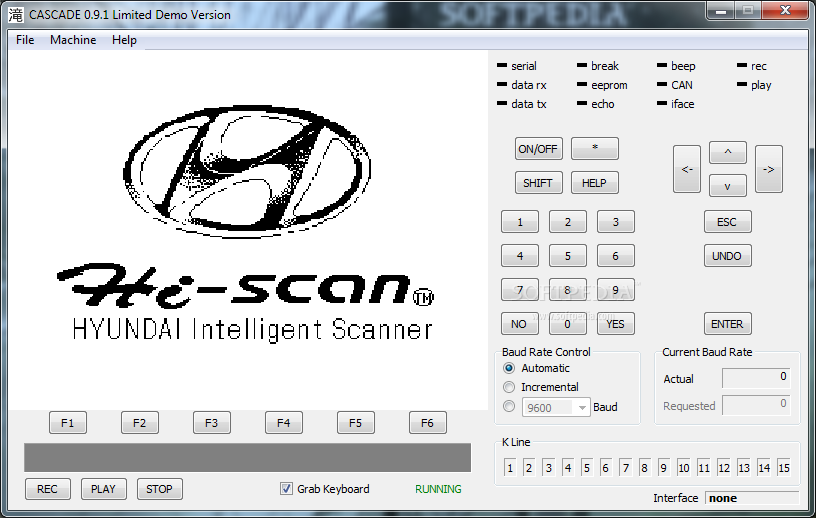Click the F6 function key button
Viewport: 816px width, 518px height.
427,423
